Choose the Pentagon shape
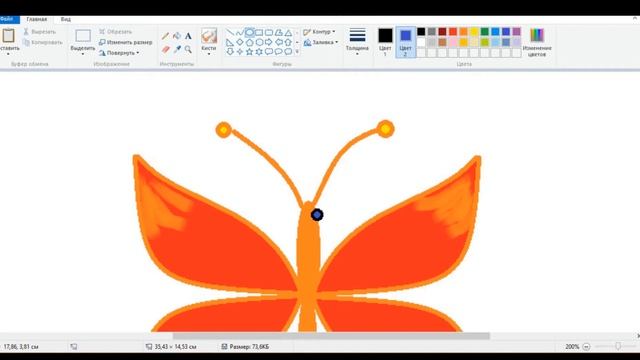 pos(249,42)
